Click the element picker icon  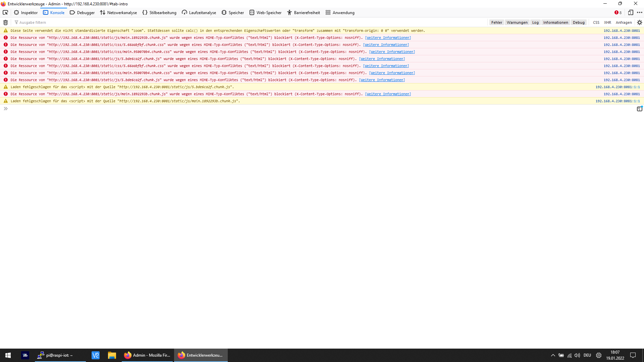(x=5, y=12)
